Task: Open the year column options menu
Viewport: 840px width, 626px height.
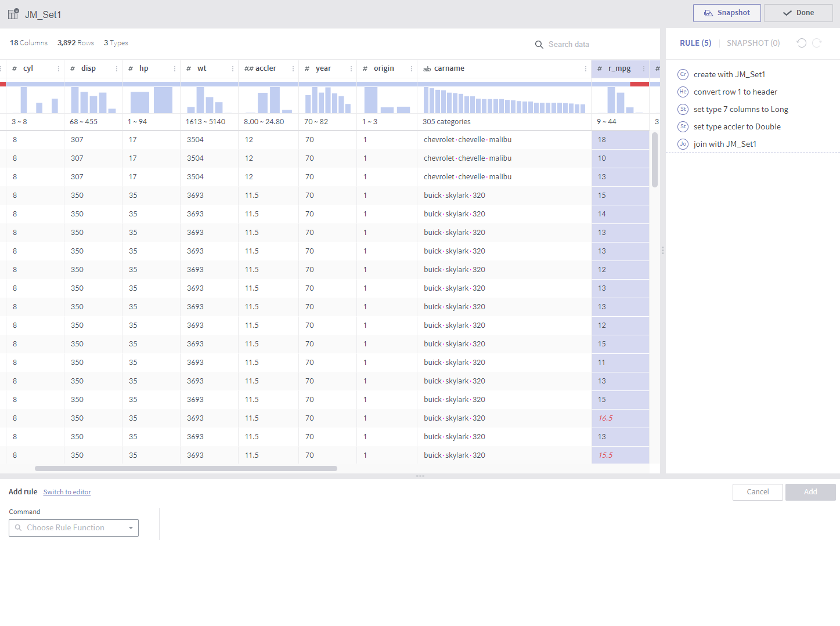Action: 351,68
